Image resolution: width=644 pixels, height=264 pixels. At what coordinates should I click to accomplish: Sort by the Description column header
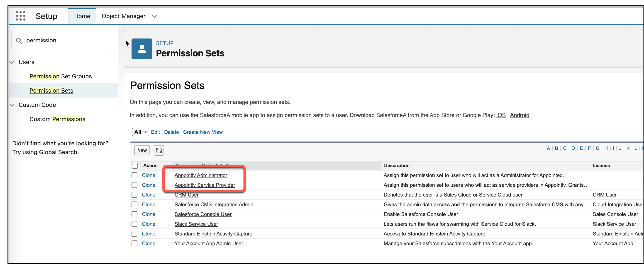click(397, 166)
